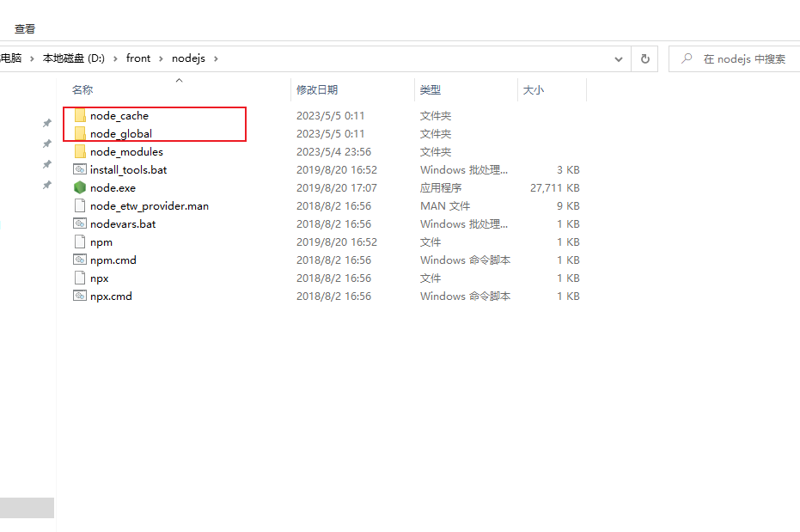This screenshot has height=532, width=800.
Task: Expand chevron between front and nodejs
Action: (x=161, y=58)
